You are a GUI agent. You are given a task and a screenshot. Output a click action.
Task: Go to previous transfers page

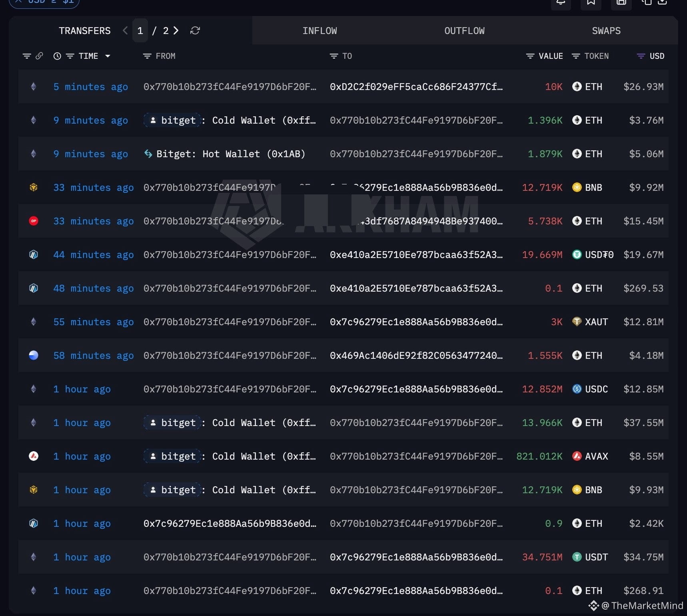click(125, 30)
